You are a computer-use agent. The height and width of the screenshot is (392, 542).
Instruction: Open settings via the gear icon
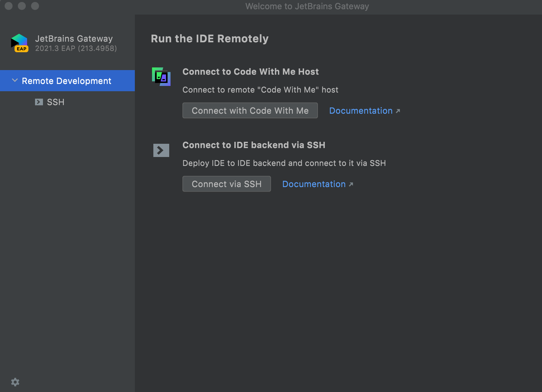click(15, 382)
